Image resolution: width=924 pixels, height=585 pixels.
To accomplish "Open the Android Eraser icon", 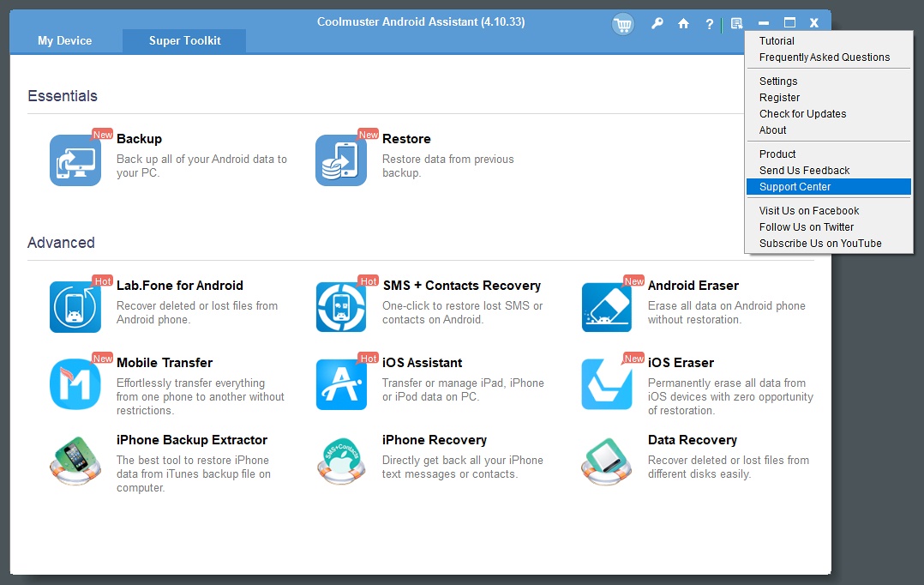I will 607,307.
